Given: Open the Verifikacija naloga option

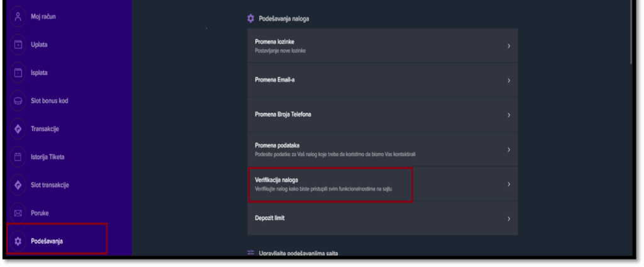Looking at the screenshot, I should 382,185.
